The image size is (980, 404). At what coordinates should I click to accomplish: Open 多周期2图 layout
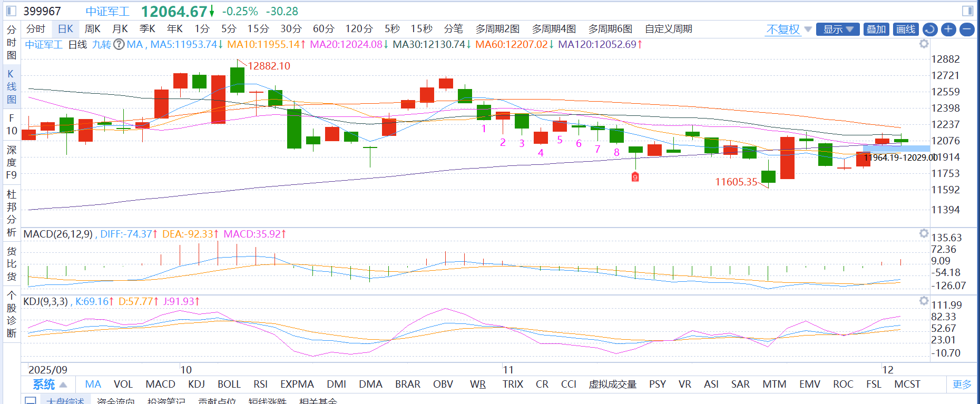pos(498,29)
